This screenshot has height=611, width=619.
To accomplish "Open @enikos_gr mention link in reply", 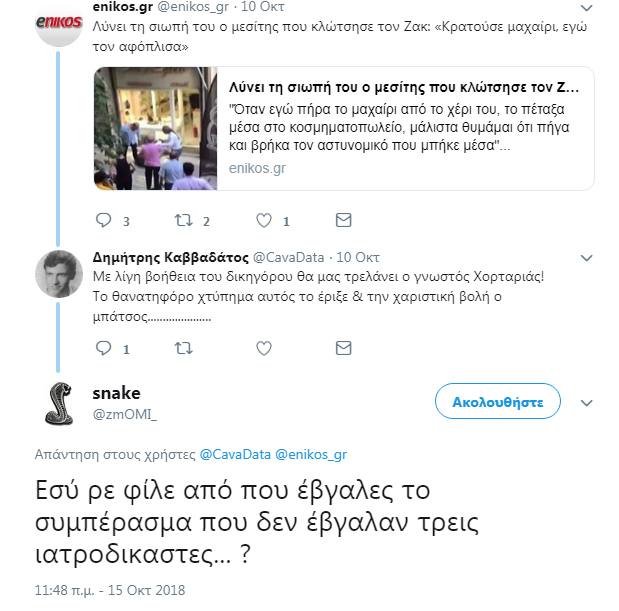I will 311,455.
